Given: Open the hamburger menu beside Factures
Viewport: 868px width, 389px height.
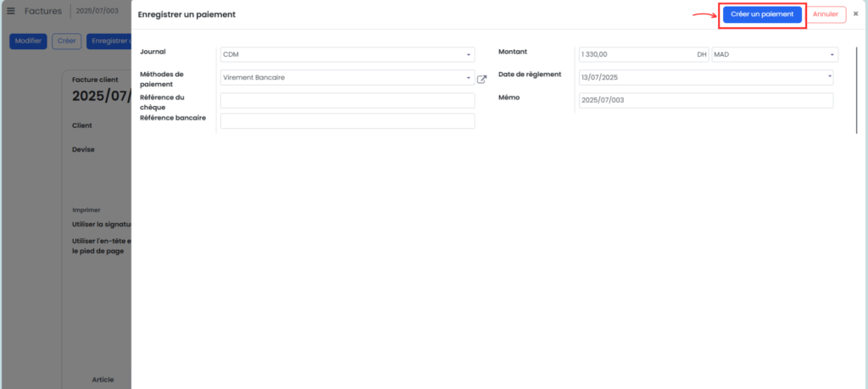Looking at the screenshot, I should [x=10, y=11].
